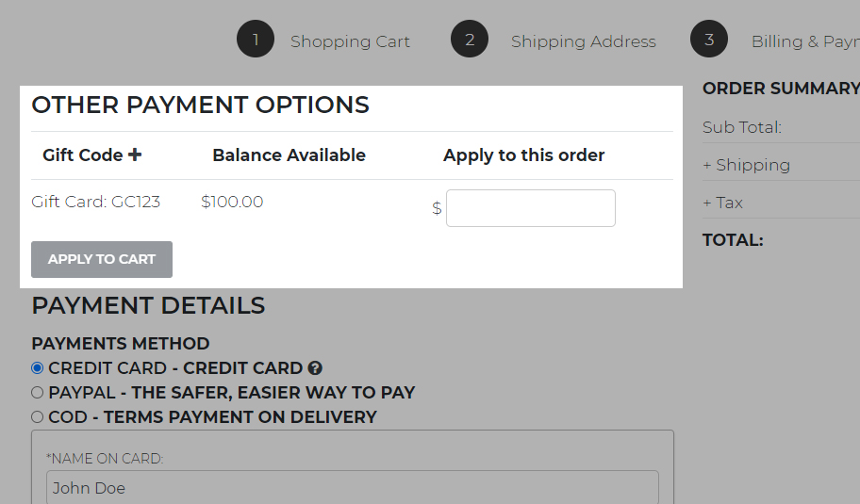The height and width of the screenshot is (504, 860).
Task: Click the Gift Card GC123 entry
Action: [95, 202]
